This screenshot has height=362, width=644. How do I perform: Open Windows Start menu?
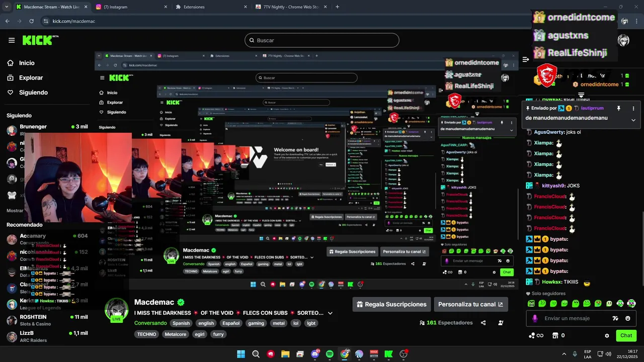click(241, 354)
